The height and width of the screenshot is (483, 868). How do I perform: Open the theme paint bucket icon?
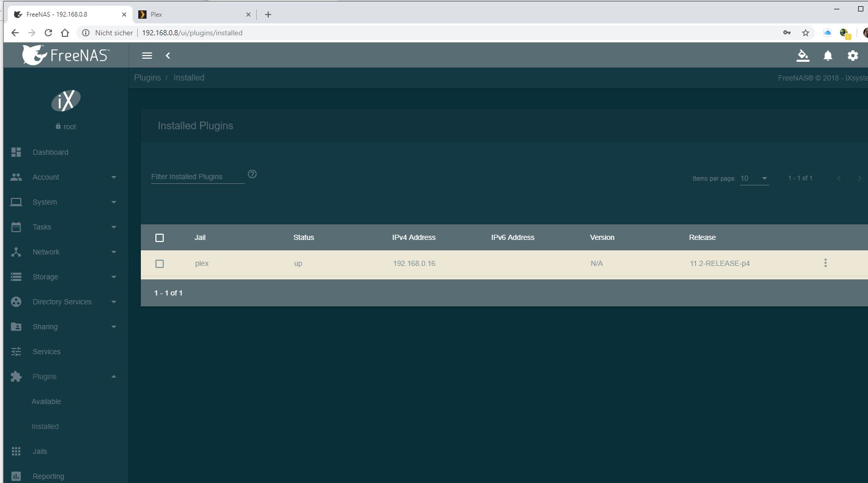(803, 56)
